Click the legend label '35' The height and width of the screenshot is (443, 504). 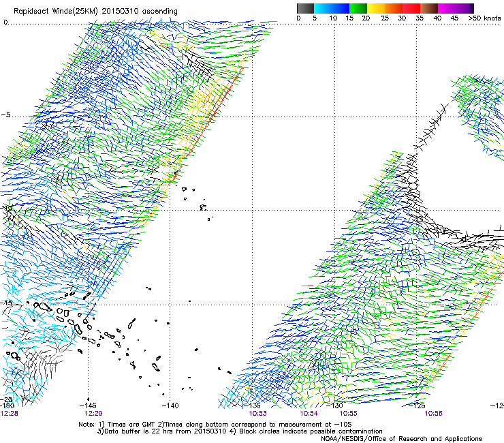[420, 18]
